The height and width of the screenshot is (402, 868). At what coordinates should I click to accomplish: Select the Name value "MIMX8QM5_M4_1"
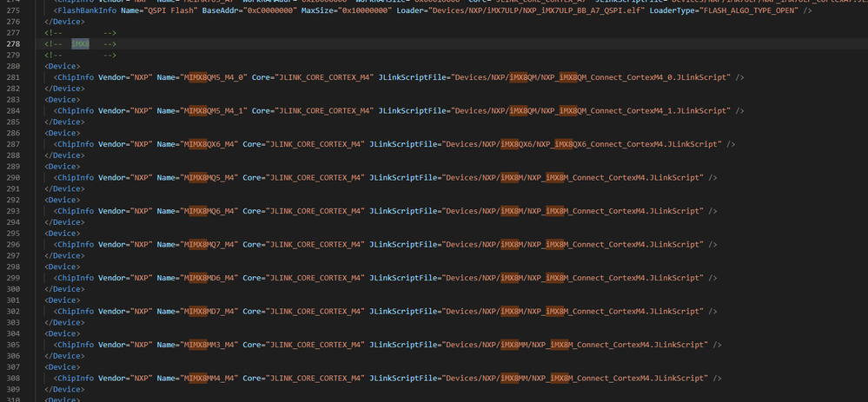[x=213, y=110]
